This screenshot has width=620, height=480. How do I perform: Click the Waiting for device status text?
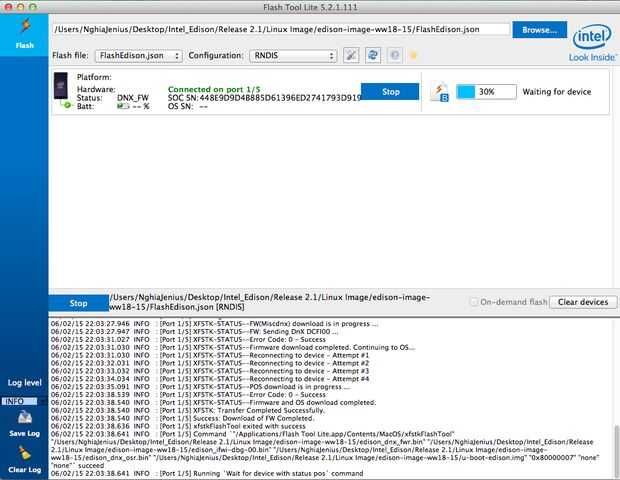557,92
